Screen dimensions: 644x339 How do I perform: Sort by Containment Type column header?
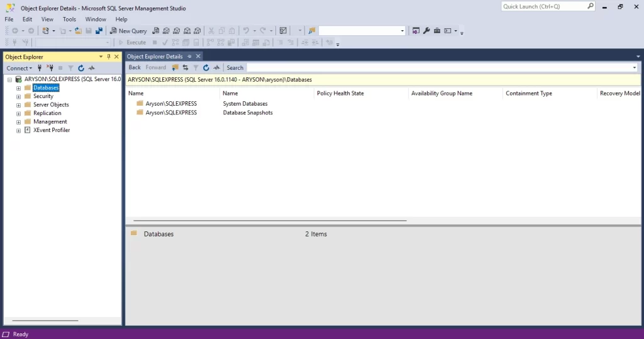click(550, 93)
